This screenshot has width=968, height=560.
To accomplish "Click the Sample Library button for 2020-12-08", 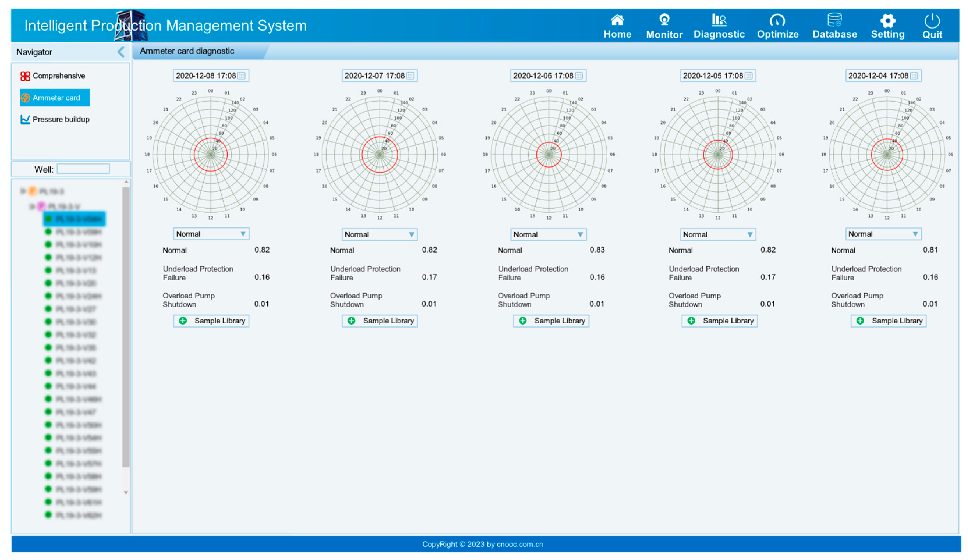I will (x=211, y=321).
